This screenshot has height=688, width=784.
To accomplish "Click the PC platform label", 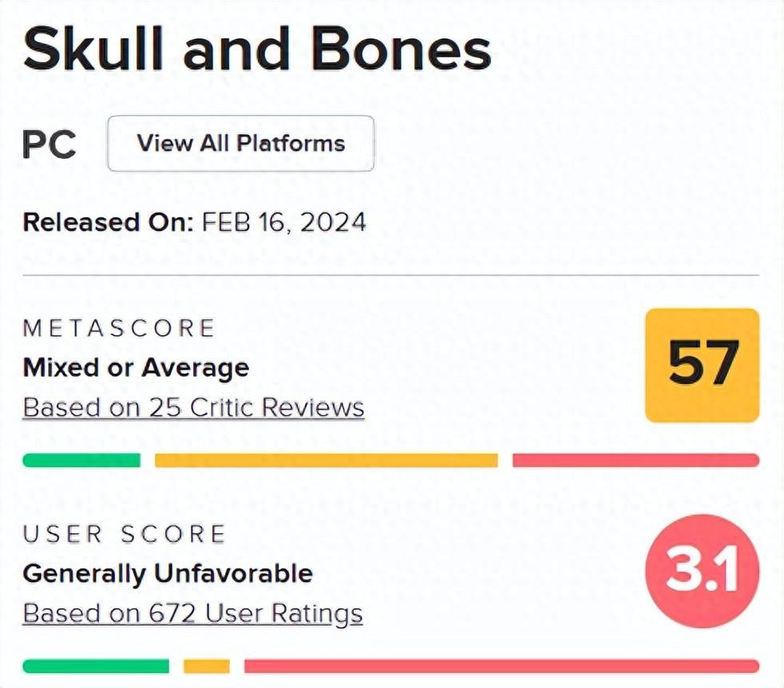I will 49,145.
